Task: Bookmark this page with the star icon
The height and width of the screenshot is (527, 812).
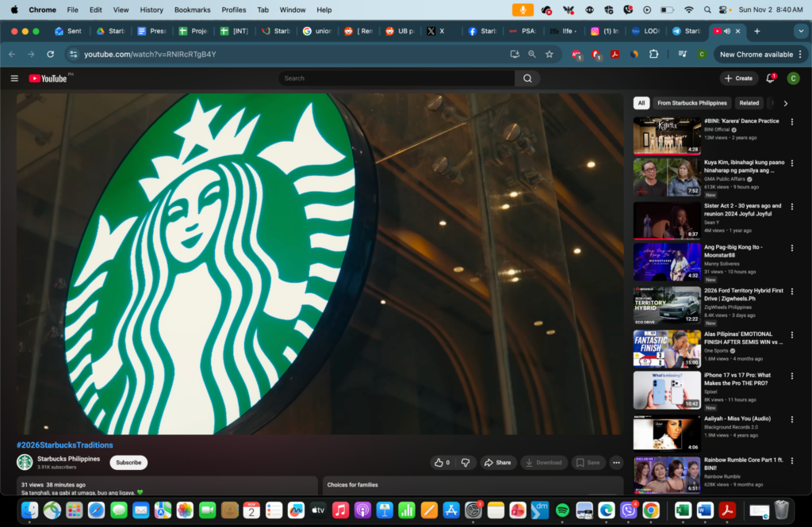Action: click(x=549, y=54)
